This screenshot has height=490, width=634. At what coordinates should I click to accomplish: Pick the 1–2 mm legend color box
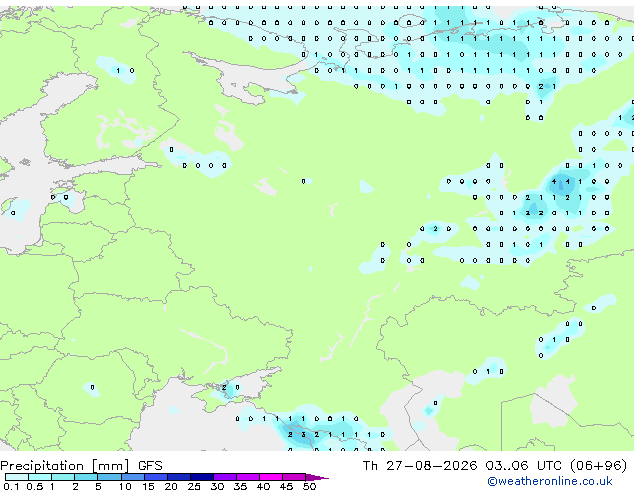coord(63,477)
